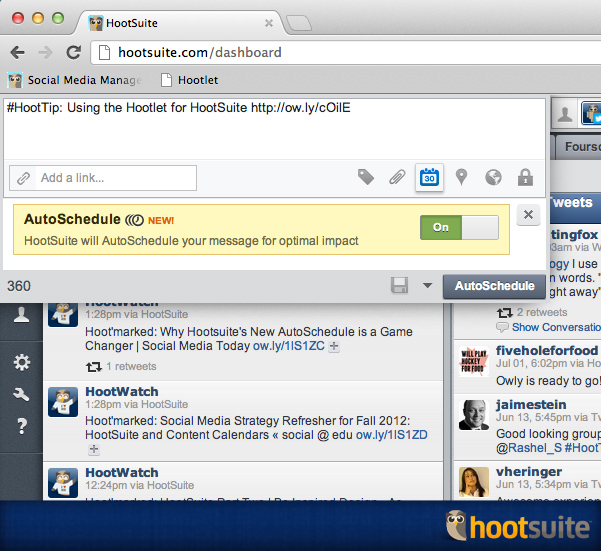This screenshot has width=601, height=551.
Task: Click the 1 retweets indicator
Action: pyautogui.click(x=121, y=366)
